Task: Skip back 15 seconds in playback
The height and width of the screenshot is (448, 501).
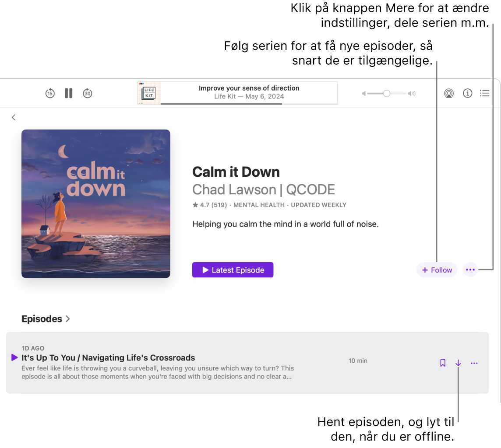Action: tap(50, 93)
